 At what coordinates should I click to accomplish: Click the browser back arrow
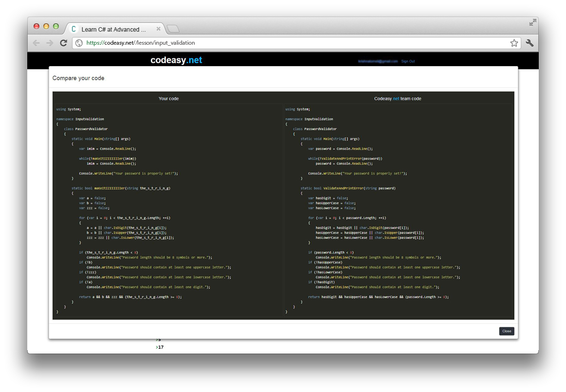(x=36, y=43)
